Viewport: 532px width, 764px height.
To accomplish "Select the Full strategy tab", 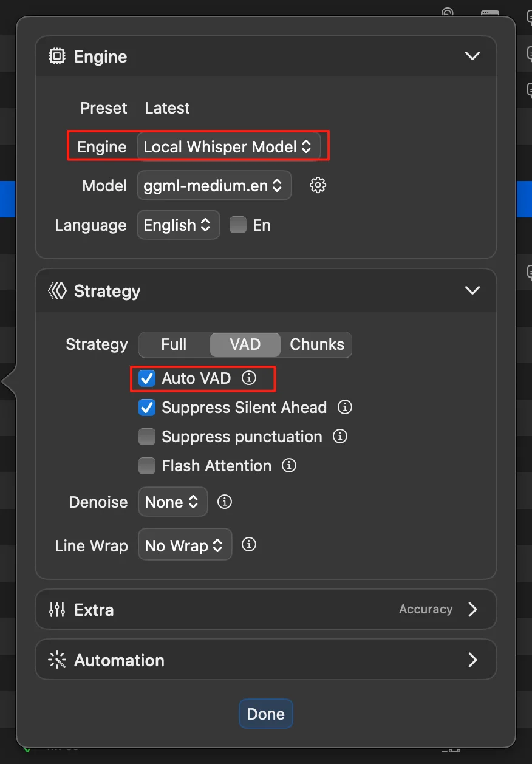I will (x=174, y=344).
